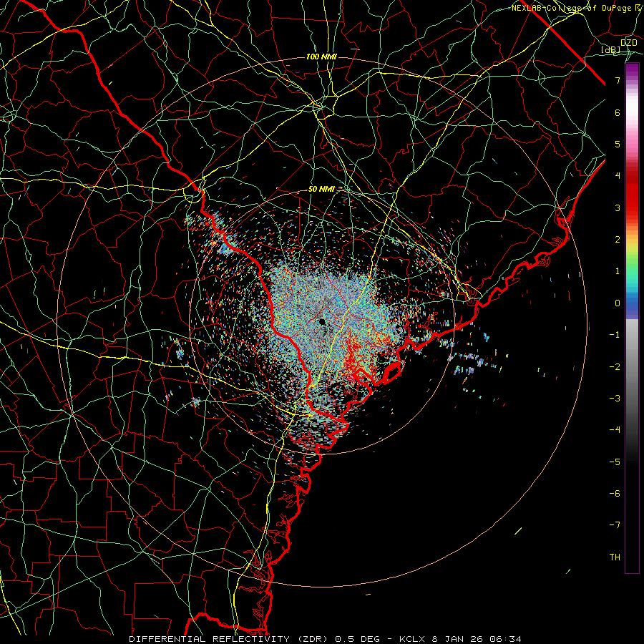Image resolution: width=644 pixels, height=644 pixels.
Task: Click the -1 dB tick label on the scale
Action: click(x=615, y=335)
